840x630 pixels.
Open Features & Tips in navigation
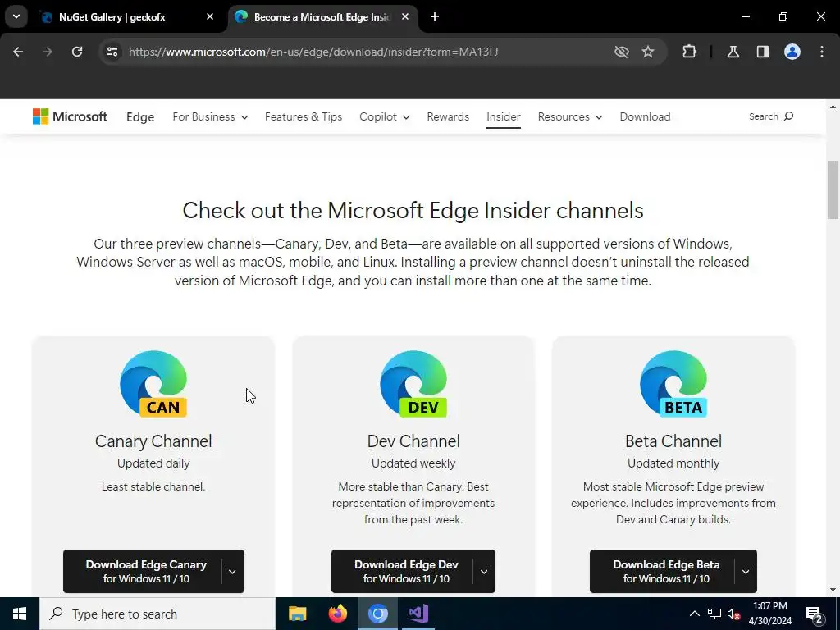pos(304,116)
